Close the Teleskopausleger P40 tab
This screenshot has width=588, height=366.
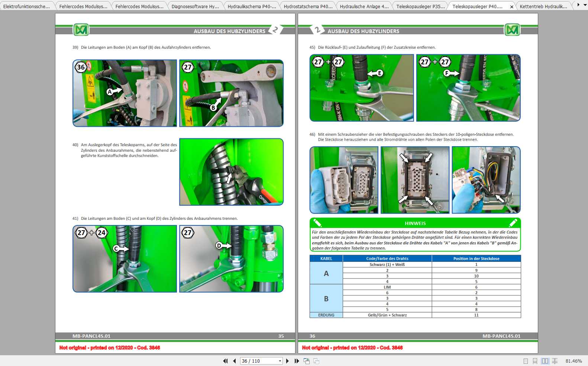[512, 7]
